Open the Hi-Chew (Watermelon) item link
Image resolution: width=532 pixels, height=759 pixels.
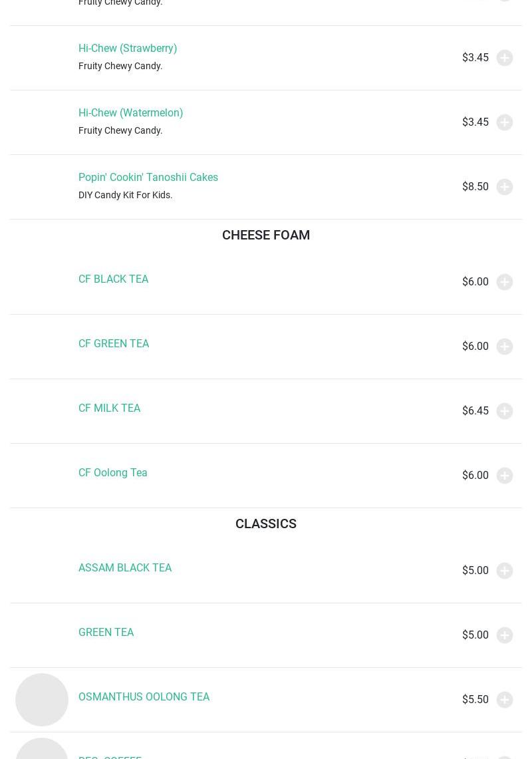coord(130,113)
